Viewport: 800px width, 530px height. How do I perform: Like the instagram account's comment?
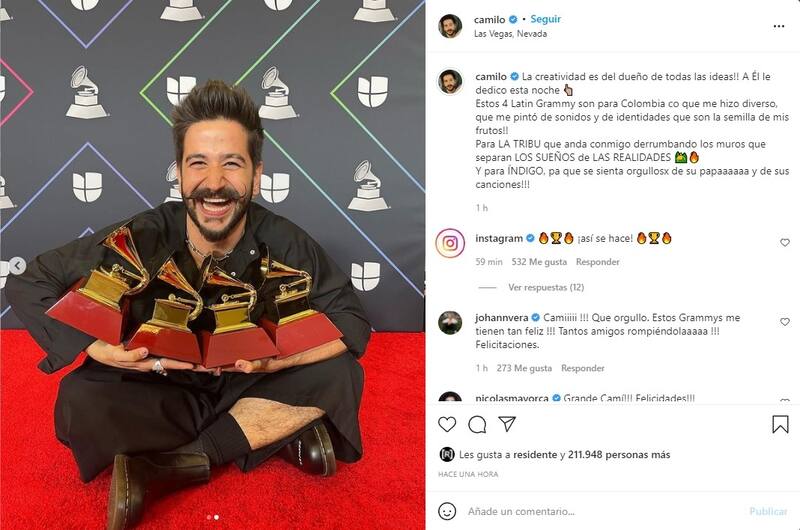pos(785,243)
